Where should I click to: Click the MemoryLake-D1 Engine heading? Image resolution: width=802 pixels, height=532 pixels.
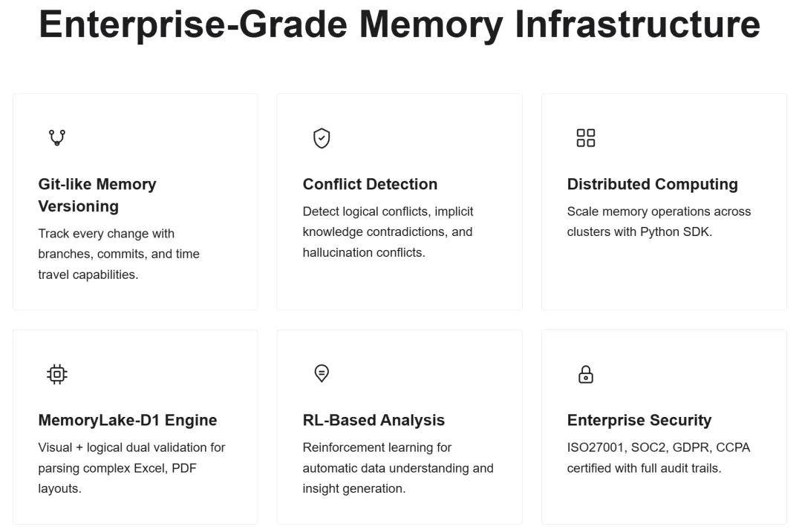128,420
